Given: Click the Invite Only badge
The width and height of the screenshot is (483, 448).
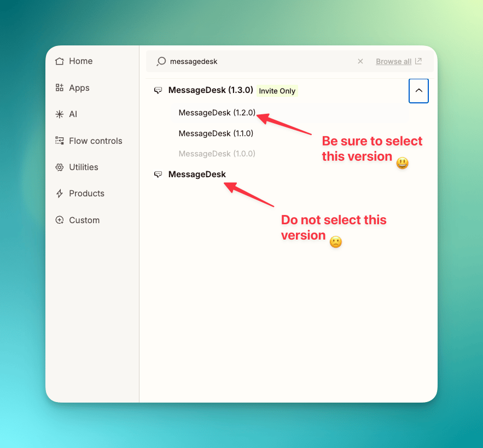Looking at the screenshot, I should coord(277,91).
